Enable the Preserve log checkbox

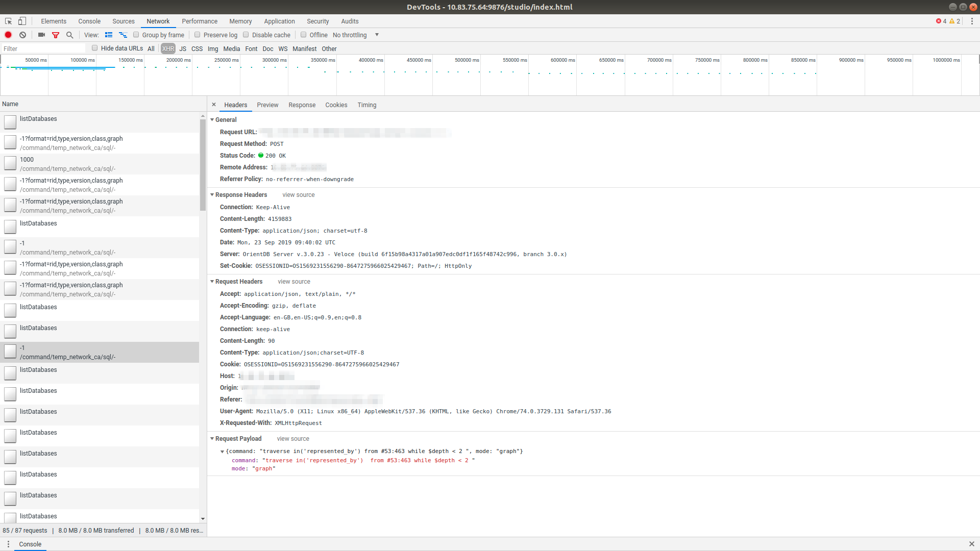point(198,35)
